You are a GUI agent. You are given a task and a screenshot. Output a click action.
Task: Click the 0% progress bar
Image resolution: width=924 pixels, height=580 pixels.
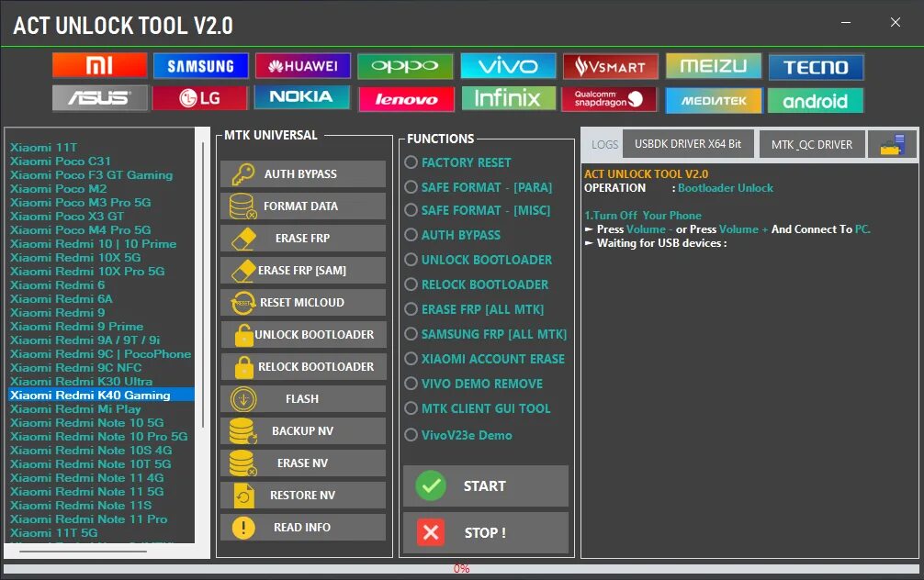point(461,569)
